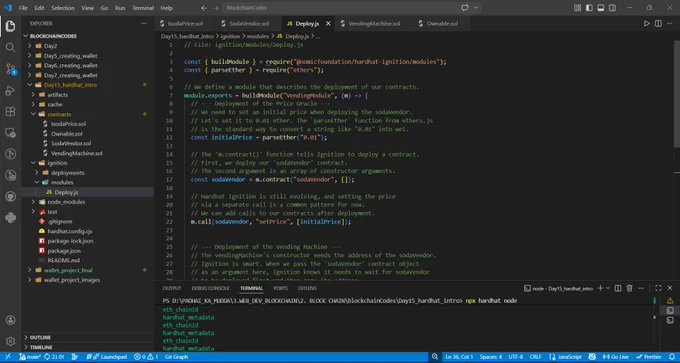Switch to the PORTS panel tab
Viewport: 680px width, 363px height.
tap(280, 288)
